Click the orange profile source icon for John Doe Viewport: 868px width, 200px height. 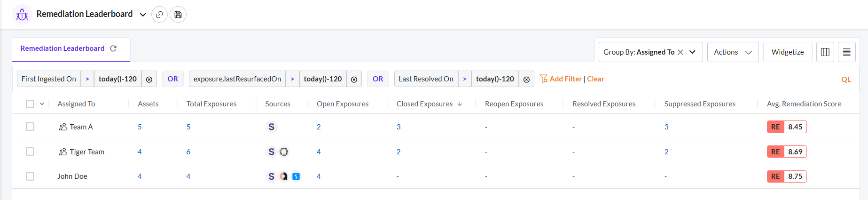tap(284, 176)
